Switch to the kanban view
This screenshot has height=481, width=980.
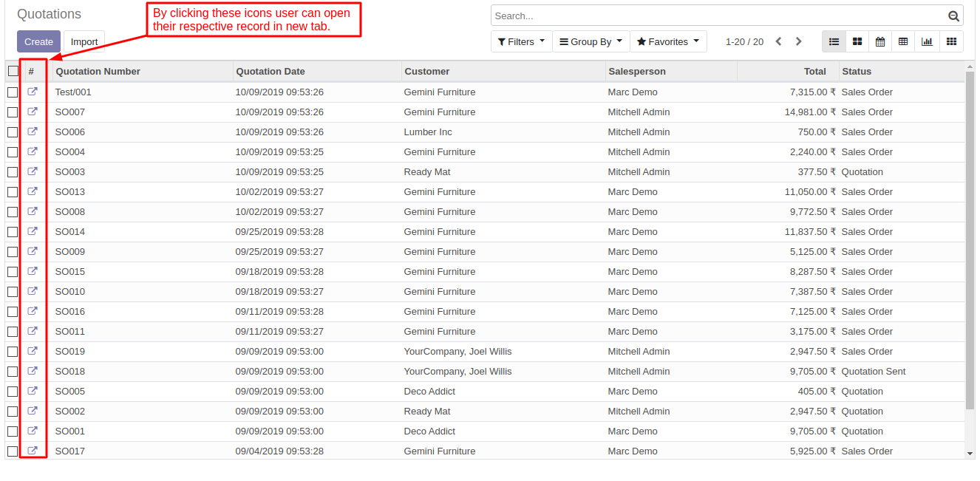tap(857, 42)
